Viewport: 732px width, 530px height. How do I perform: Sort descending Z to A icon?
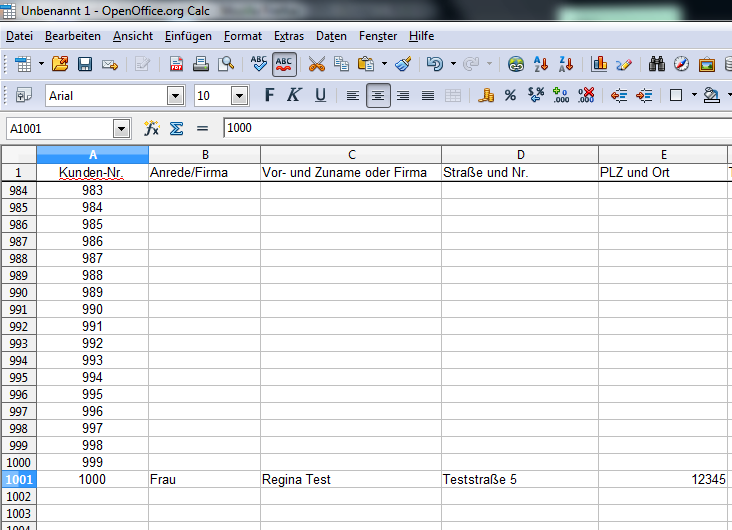(566, 64)
